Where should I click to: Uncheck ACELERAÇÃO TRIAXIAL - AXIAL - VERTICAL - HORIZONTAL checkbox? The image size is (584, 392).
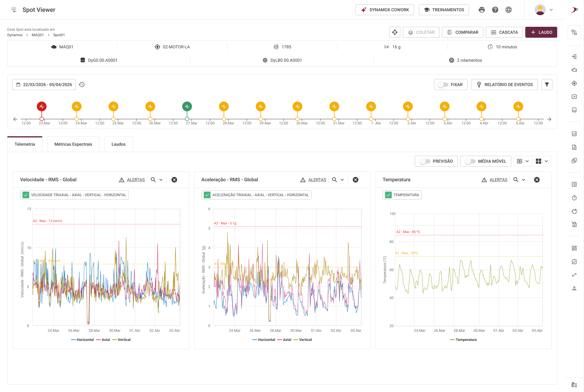207,195
